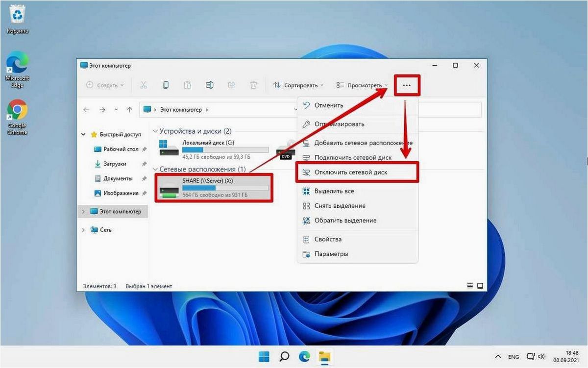
Task: Choose Deselect (Снять выделение) in the menu
Action: tap(358, 206)
